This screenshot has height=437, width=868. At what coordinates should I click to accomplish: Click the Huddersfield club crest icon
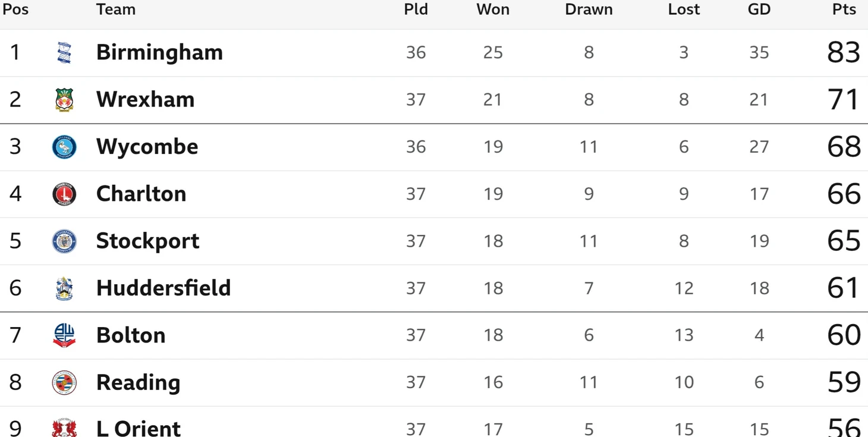[64, 288]
